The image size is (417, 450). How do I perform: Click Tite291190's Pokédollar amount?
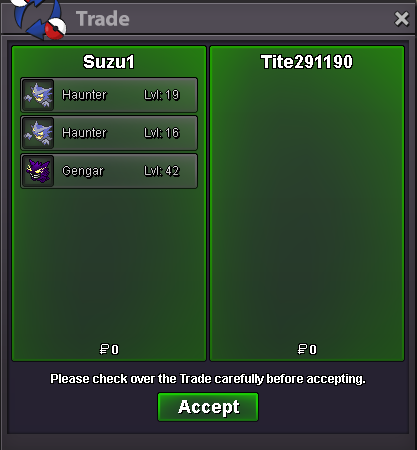(307, 349)
